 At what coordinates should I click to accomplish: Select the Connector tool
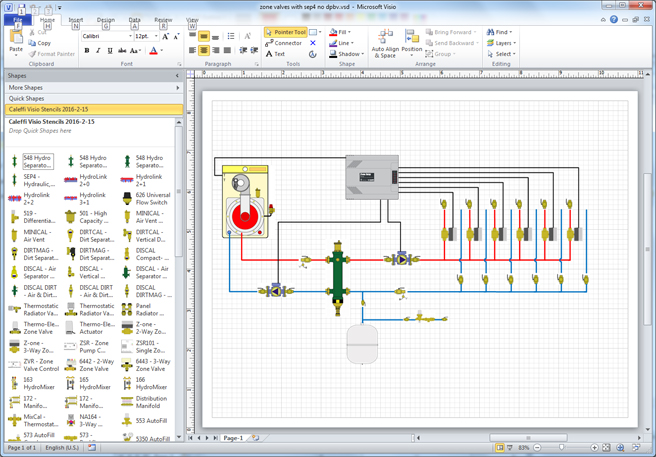(283, 43)
